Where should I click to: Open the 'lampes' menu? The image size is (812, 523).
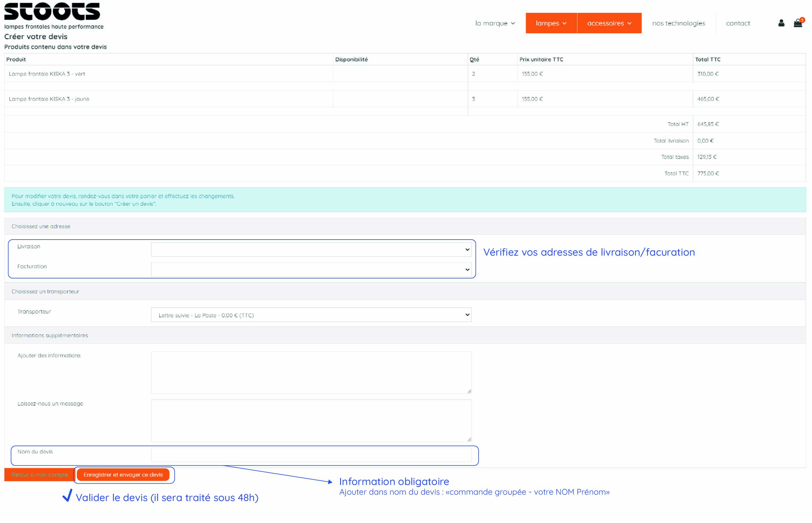tap(551, 23)
